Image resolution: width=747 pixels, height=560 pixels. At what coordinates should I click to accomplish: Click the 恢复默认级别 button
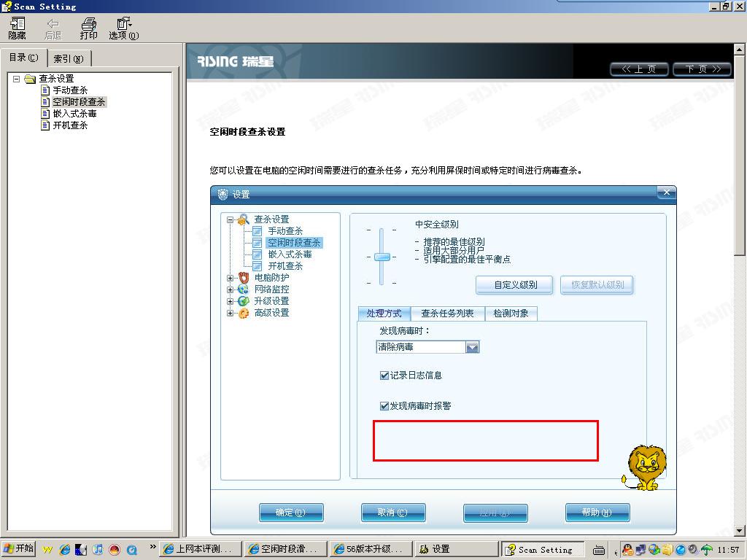coord(597,285)
